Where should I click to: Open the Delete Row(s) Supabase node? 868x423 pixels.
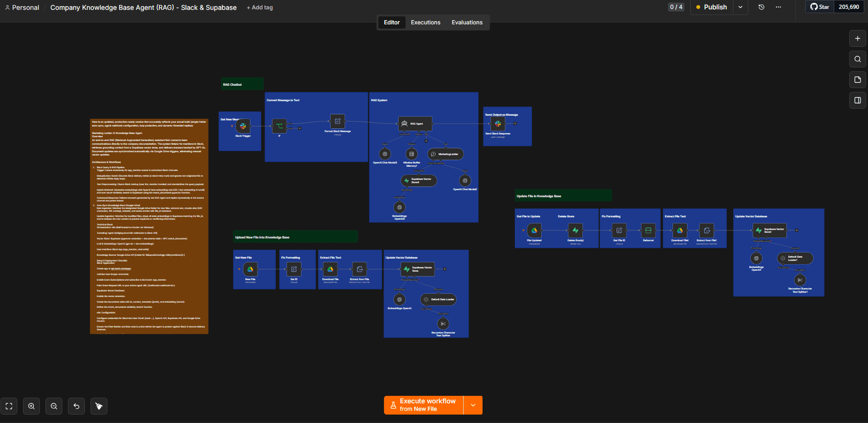coord(575,230)
